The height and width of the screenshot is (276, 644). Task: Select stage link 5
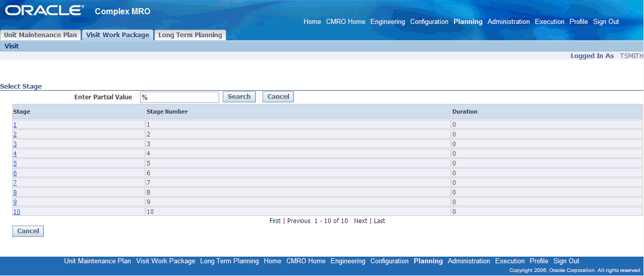(15, 163)
